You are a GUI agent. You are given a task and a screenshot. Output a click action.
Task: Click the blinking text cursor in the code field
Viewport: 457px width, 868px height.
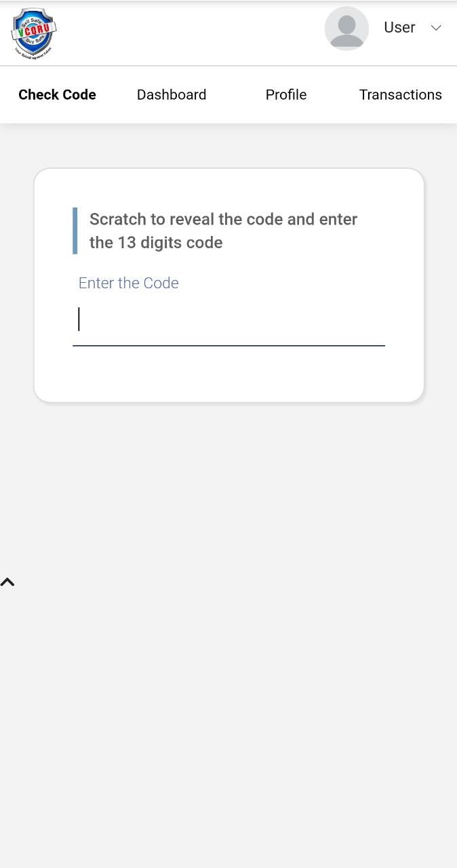79,319
